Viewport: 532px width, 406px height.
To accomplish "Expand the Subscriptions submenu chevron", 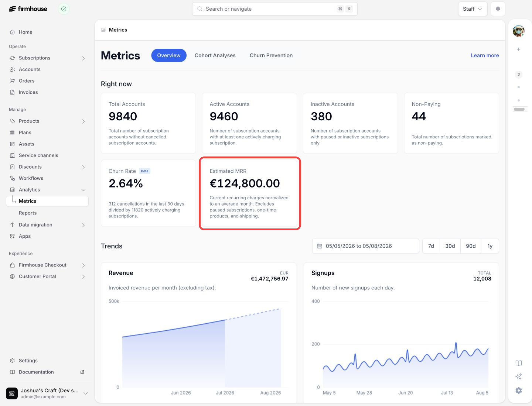I will click(x=83, y=58).
